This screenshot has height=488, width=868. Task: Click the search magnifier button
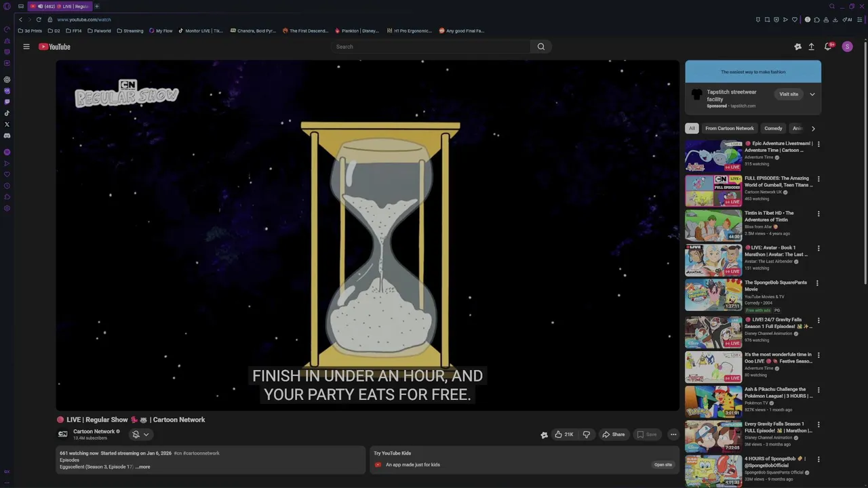pos(541,47)
